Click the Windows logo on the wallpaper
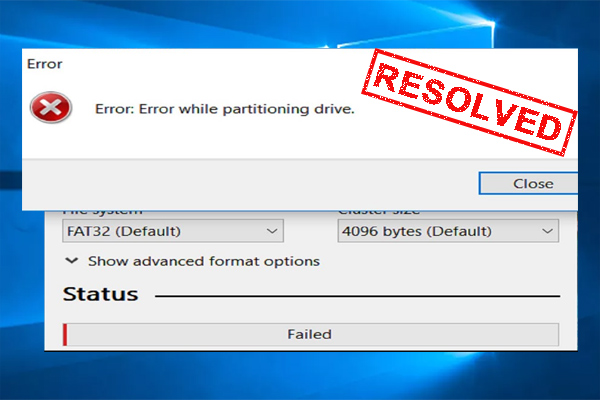The image size is (600, 400). (421, 36)
